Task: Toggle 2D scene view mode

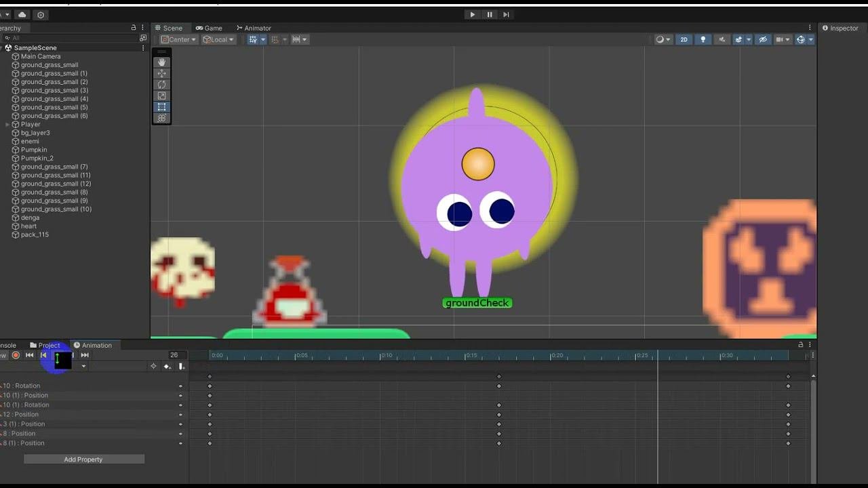Action: (x=684, y=39)
